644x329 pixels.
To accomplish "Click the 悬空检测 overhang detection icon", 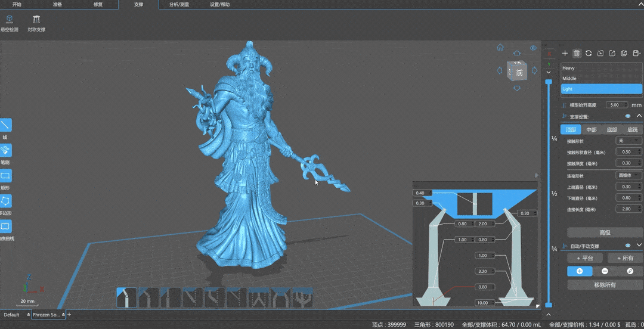I will 9,20.
